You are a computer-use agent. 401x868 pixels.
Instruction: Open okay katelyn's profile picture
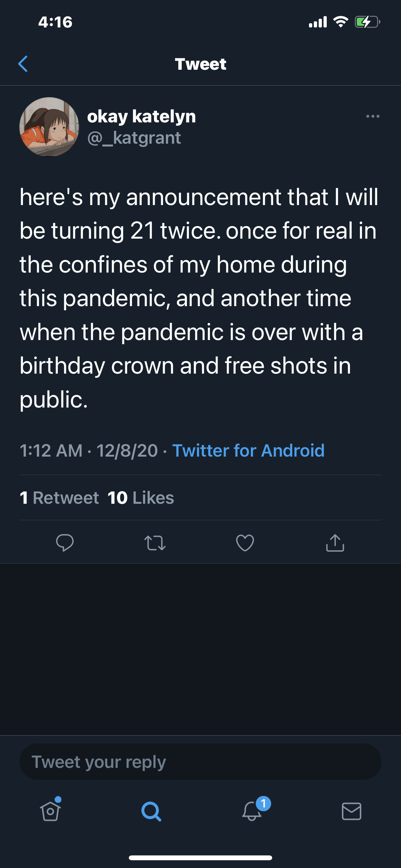[x=49, y=127]
